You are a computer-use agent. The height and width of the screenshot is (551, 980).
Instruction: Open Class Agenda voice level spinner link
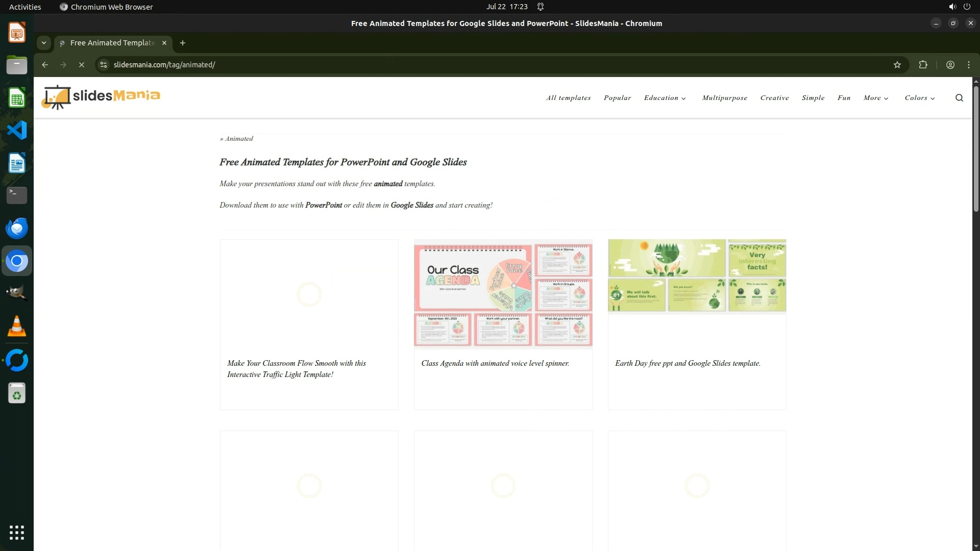pos(495,363)
